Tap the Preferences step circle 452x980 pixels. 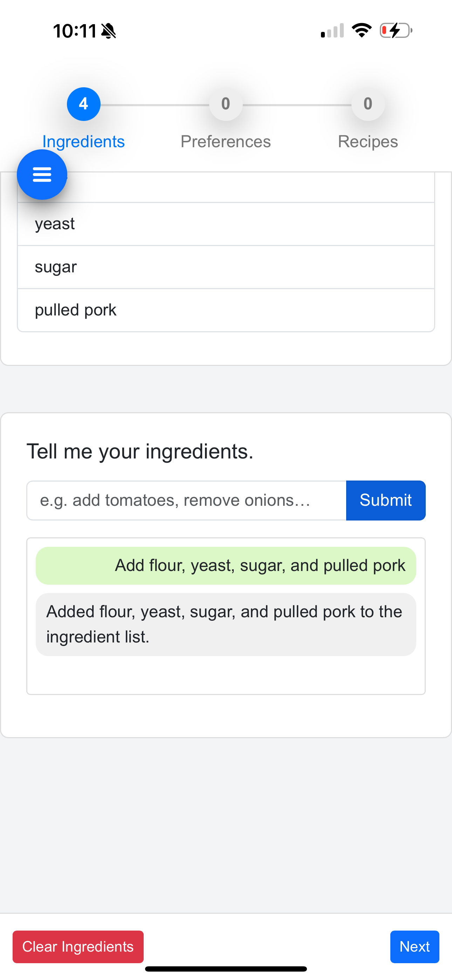(x=226, y=104)
